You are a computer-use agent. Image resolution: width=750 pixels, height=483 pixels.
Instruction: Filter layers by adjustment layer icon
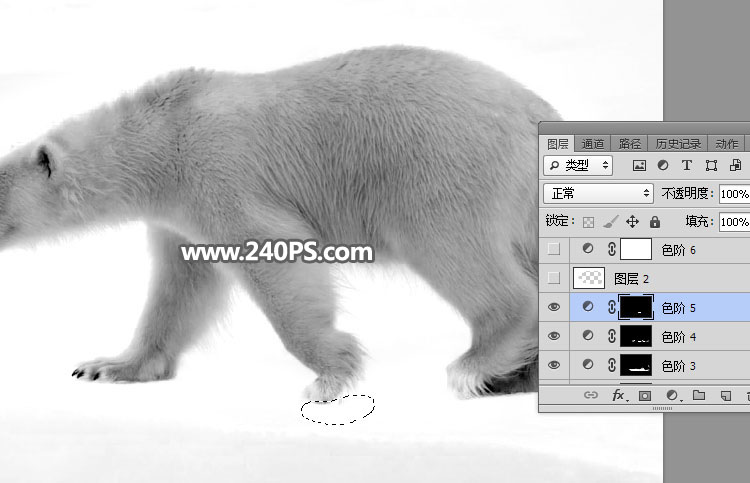coord(663,165)
